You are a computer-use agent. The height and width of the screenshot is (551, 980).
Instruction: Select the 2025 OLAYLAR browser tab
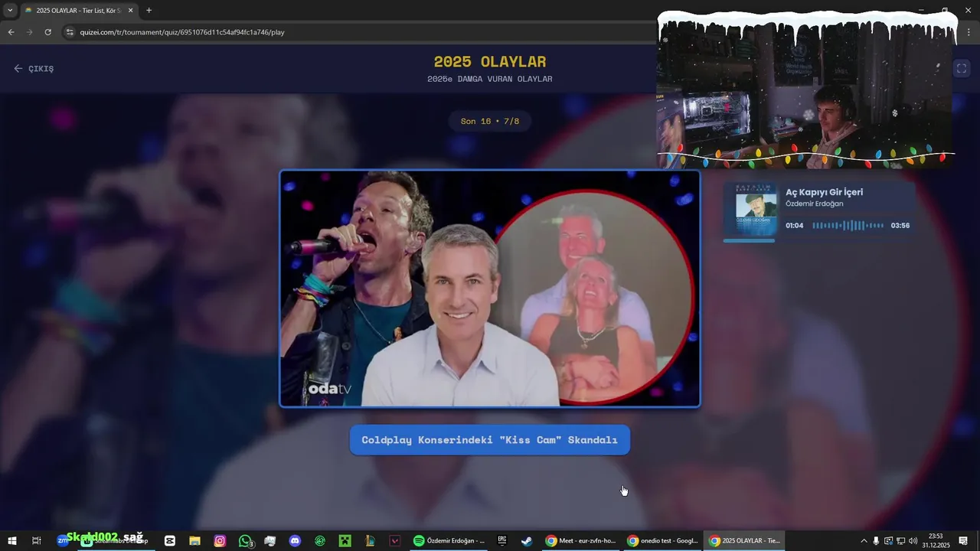[x=78, y=11]
